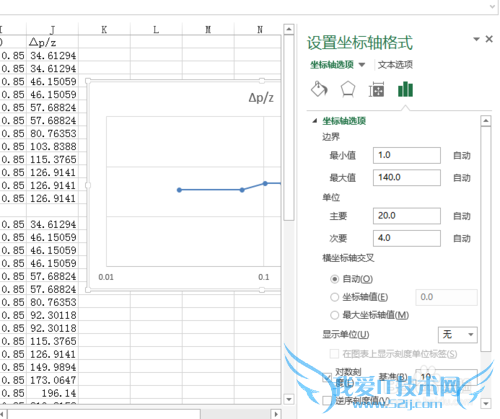Screen dimensions: 500x419
Task: Toggle the 对数刻度 checkbox
Action: [x=327, y=377]
